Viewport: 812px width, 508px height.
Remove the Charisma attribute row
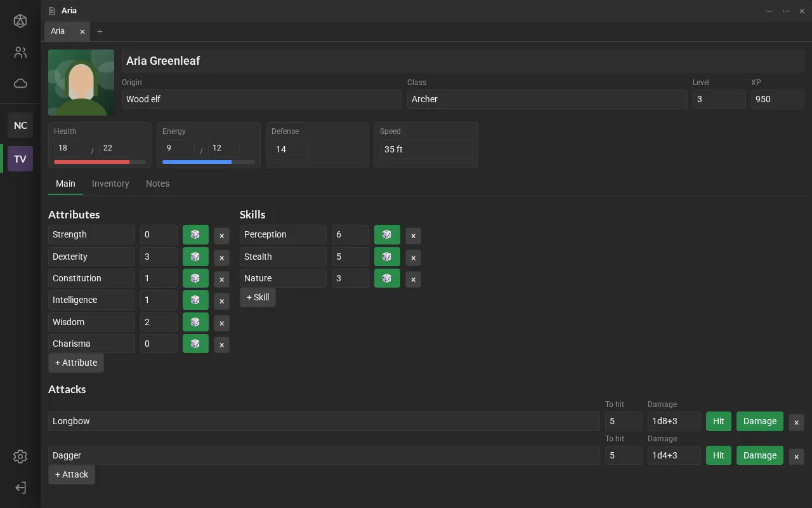tap(221, 345)
